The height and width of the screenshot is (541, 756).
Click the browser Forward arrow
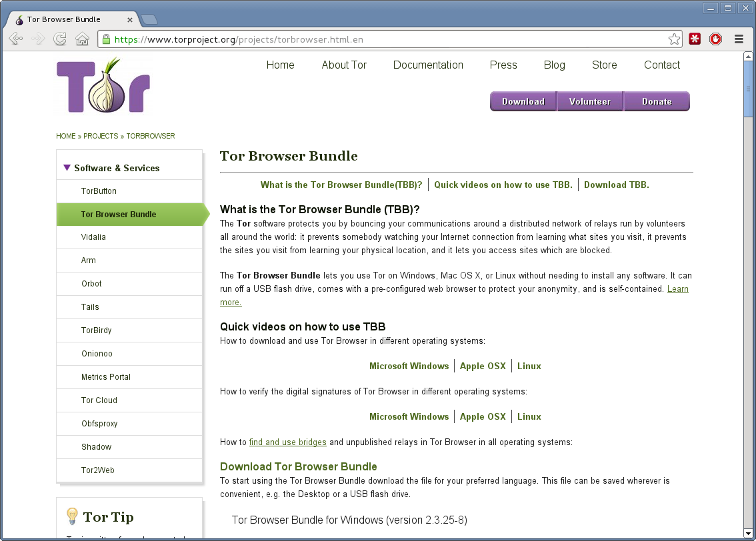[x=38, y=39]
